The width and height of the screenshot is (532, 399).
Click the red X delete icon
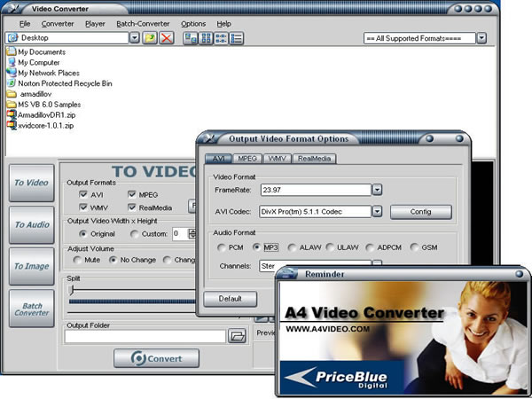(167, 38)
